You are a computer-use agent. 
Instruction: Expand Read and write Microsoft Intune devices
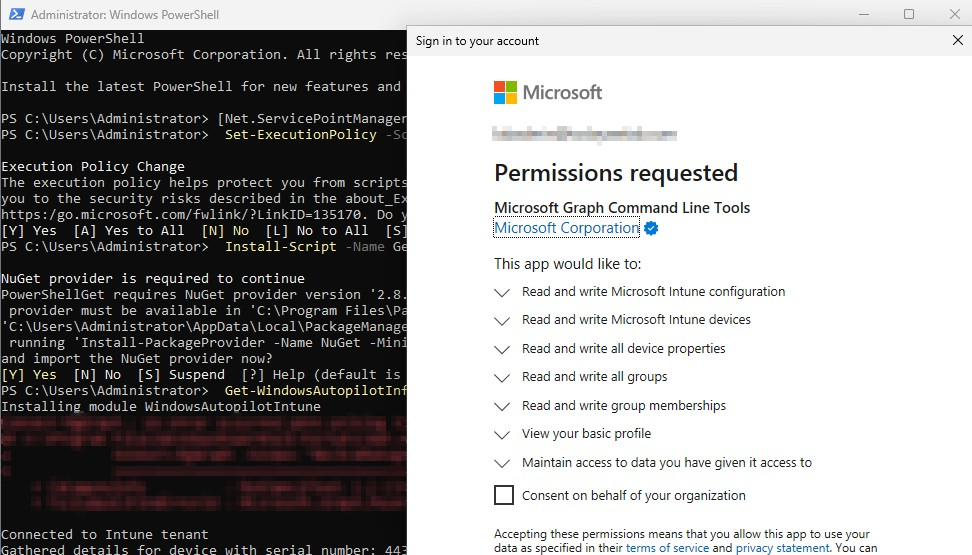coord(502,320)
